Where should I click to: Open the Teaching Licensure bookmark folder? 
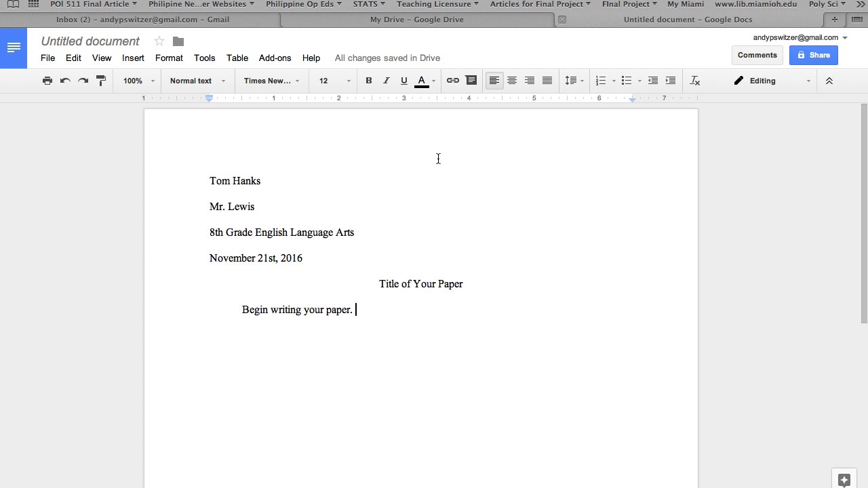click(437, 4)
